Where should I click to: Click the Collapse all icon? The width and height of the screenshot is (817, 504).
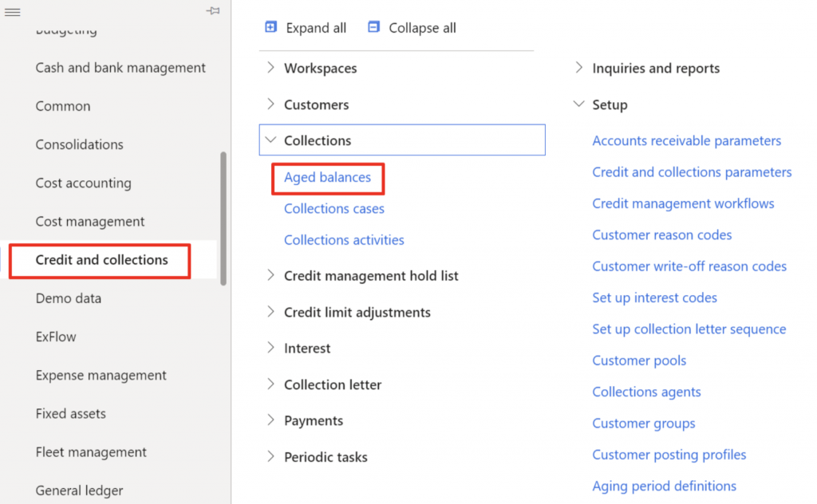coord(373,26)
